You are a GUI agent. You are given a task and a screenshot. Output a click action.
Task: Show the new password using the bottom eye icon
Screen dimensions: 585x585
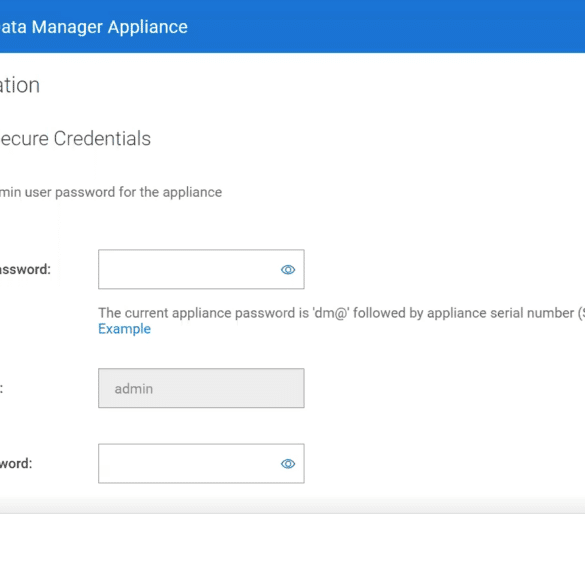288,463
